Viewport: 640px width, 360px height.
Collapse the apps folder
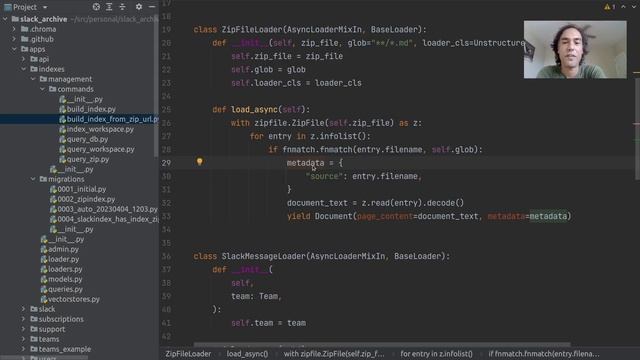14,49
